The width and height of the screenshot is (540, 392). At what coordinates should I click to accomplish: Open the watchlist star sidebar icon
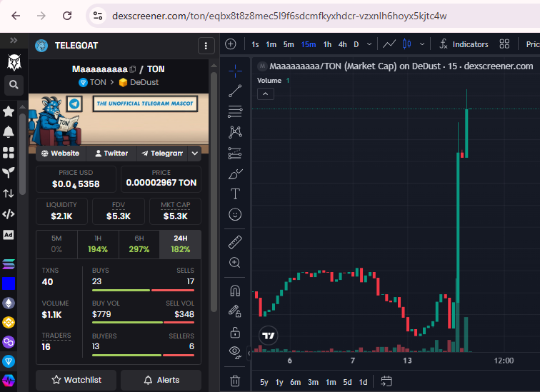pyautogui.click(x=9, y=111)
